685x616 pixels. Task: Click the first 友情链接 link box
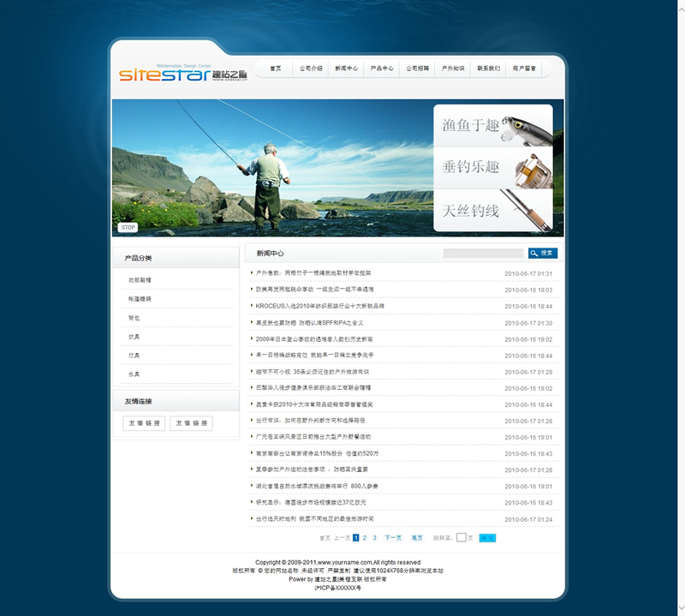pos(144,423)
